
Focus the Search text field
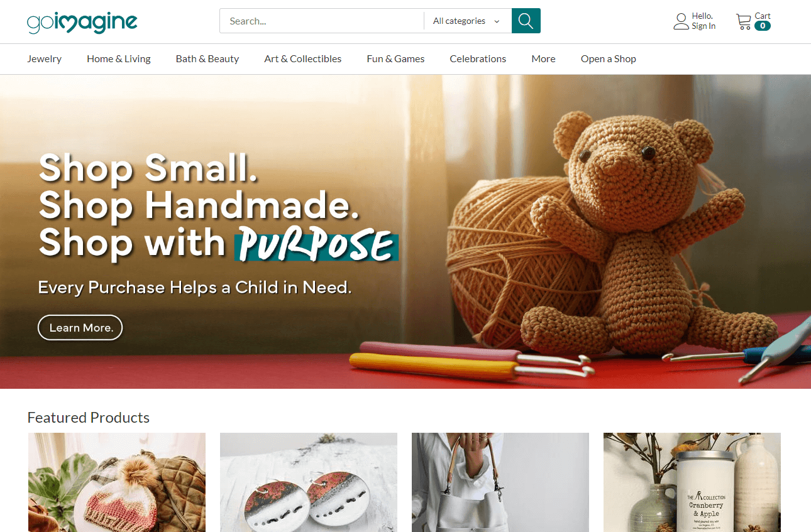pos(322,21)
